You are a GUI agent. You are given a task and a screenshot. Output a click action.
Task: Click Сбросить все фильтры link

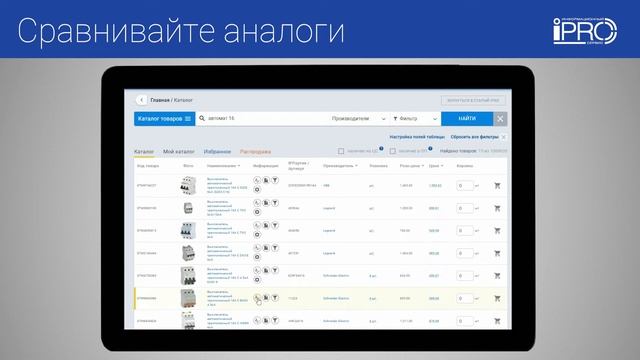[x=474, y=137]
